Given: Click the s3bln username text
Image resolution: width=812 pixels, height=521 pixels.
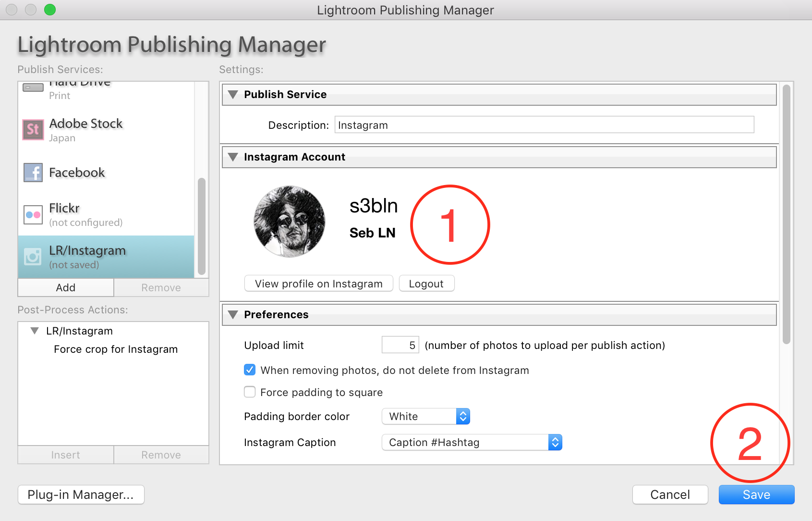Looking at the screenshot, I should click(374, 206).
